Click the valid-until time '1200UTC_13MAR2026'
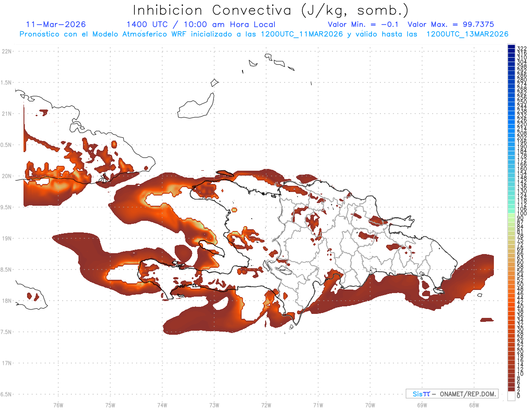 [467, 34]
